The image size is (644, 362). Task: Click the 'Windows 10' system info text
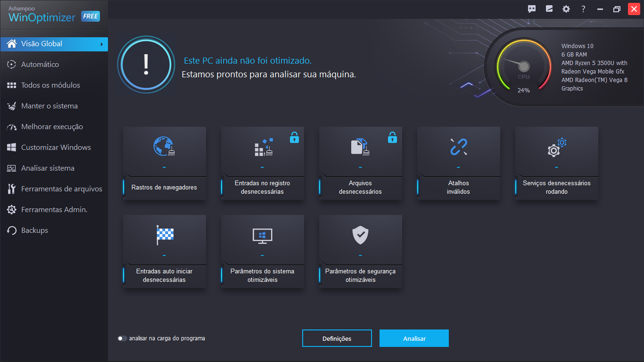pyautogui.click(x=578, y=46)
